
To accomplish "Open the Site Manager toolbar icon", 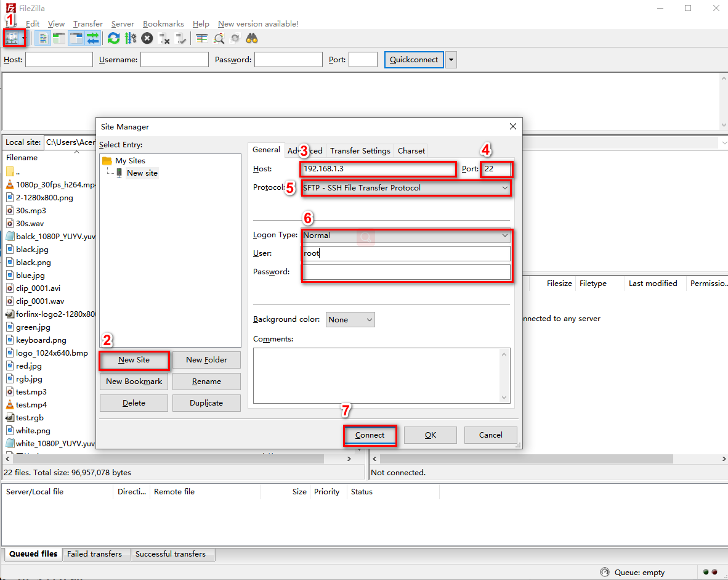I will coord(11,38).
